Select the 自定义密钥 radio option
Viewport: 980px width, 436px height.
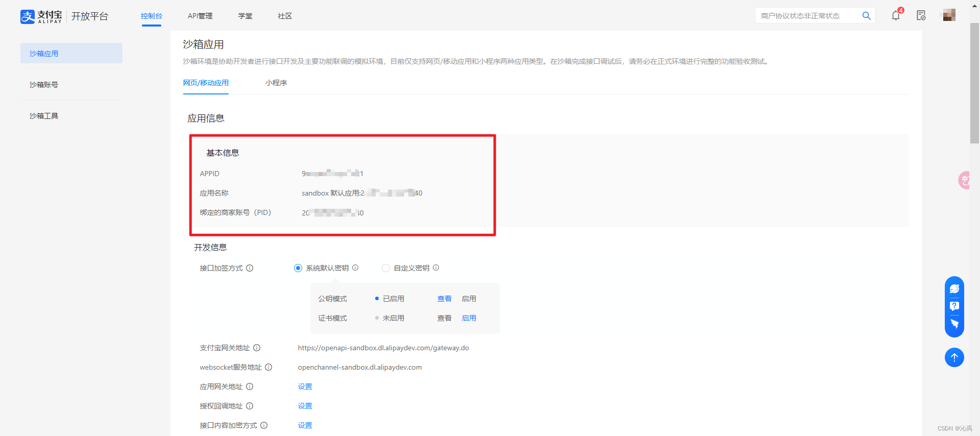tap(386, 268)
